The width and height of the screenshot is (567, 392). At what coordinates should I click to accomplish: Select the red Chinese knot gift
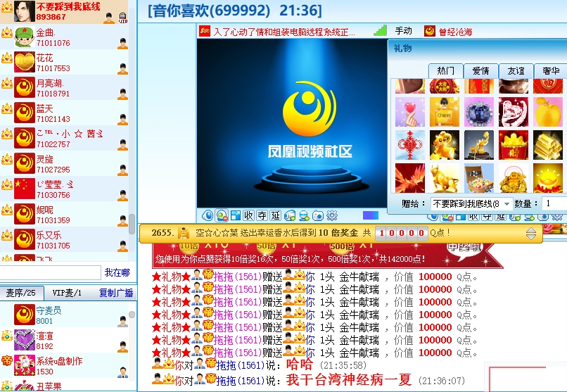[x=409, y=145]
